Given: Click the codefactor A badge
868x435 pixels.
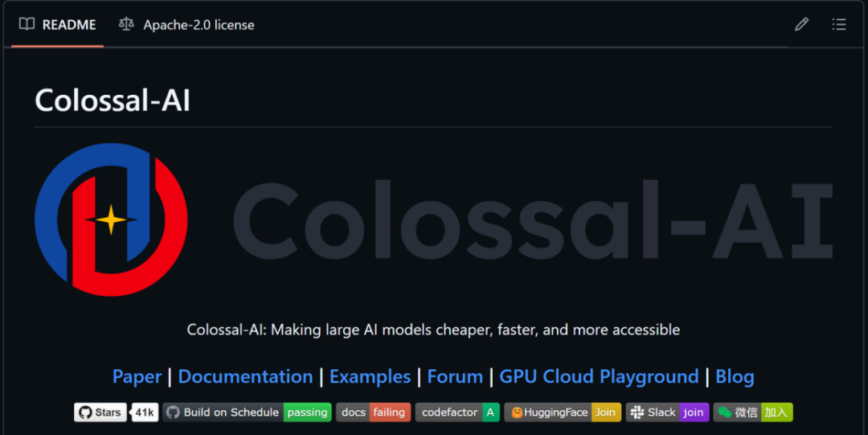Looking at the screenshot, I should pos(457,412).
